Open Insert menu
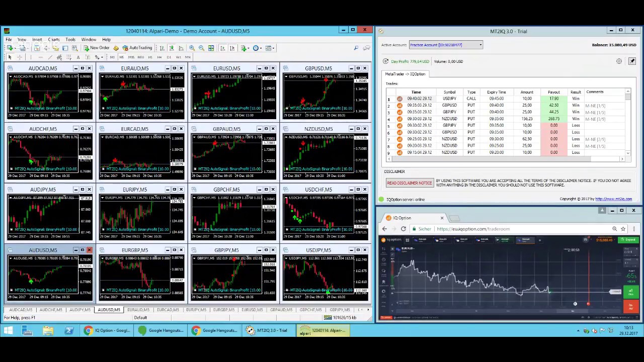The width and height of the screenshot is (644, 362). (x=37, y=39)
